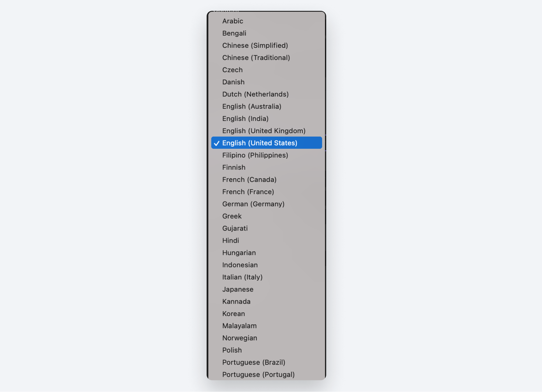Select Chinese (Traditional) option
This screenshot has height=392, width=542.
[256, 57]
